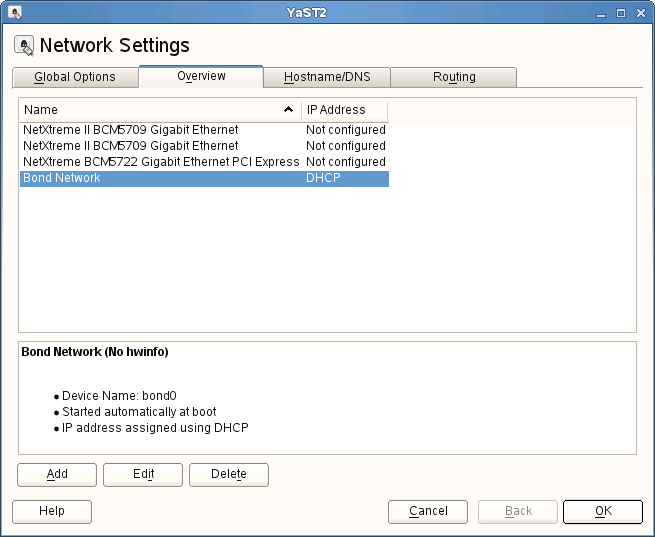Go to the Routing tab
Screen dimensions: 655x537
click(454, 77)
